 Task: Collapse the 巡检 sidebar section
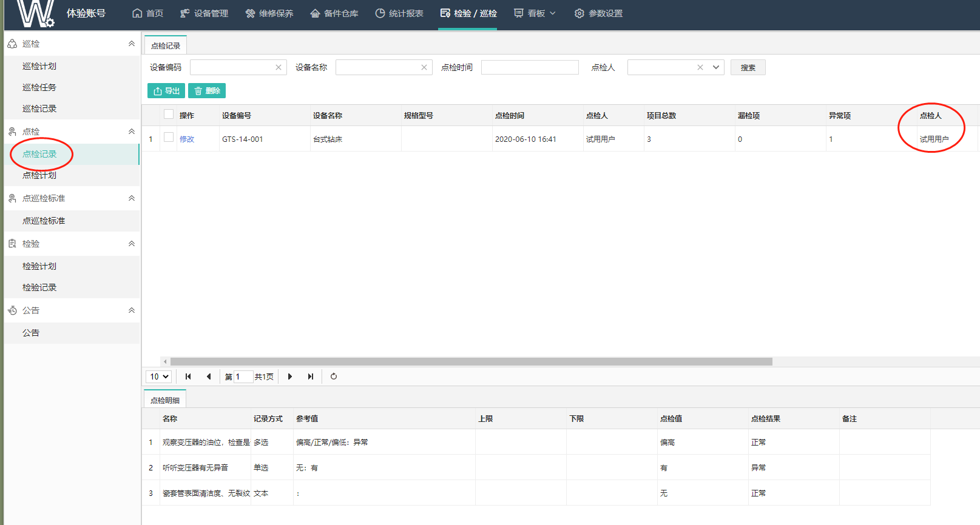132,44
